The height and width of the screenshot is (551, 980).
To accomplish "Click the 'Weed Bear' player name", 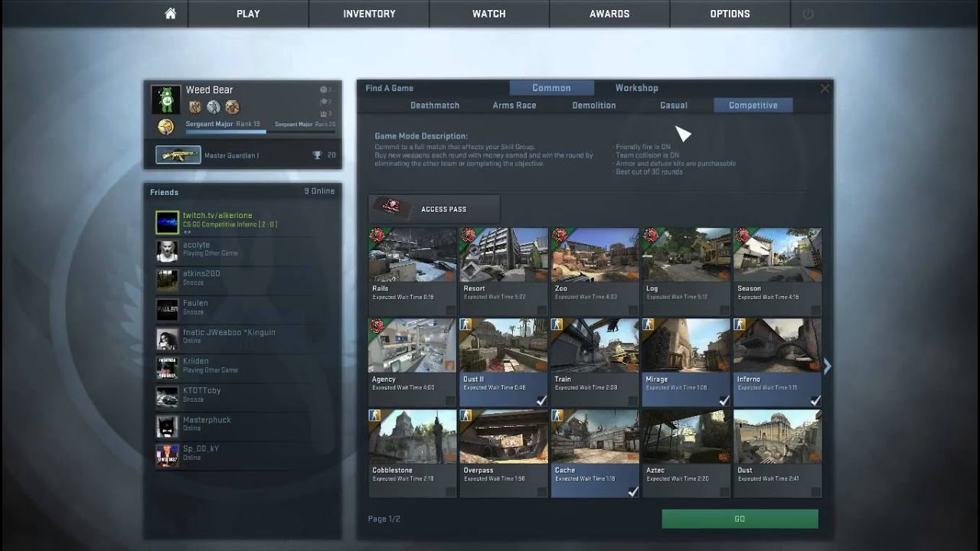I will tap(209, 90).
